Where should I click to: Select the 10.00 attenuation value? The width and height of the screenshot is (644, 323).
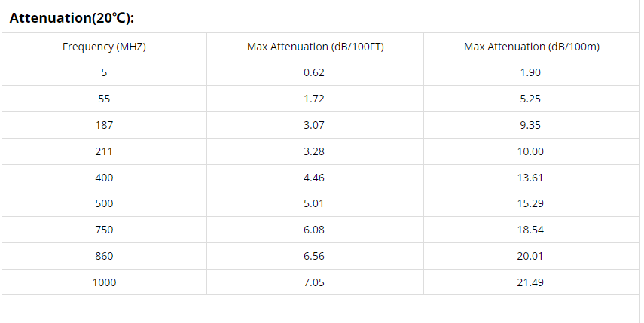pyautogui.click(x=531, y=151)
